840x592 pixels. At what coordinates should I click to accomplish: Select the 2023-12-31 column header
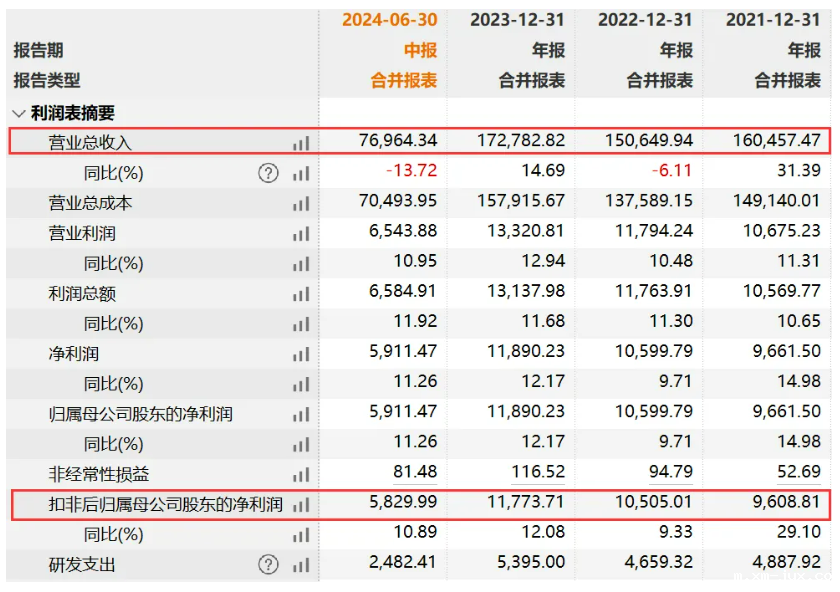pyautogui.click(x=517, y=20)
